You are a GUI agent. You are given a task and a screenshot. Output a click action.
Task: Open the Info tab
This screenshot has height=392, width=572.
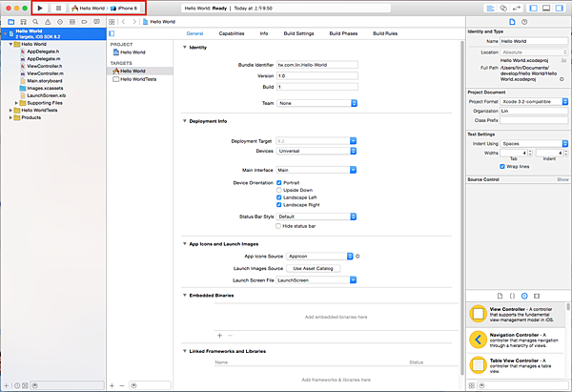pyautogui.click(x=264, y=33)
